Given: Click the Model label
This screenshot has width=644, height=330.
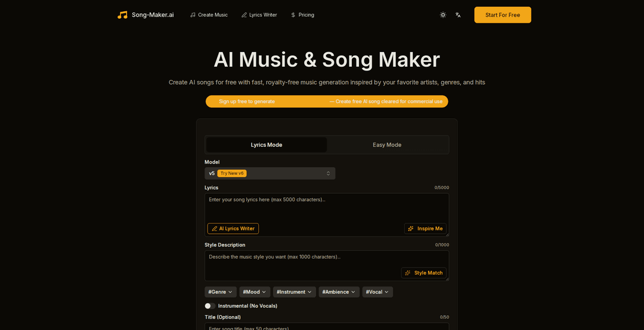Looking at the screenshot, I should pos(212,162).
